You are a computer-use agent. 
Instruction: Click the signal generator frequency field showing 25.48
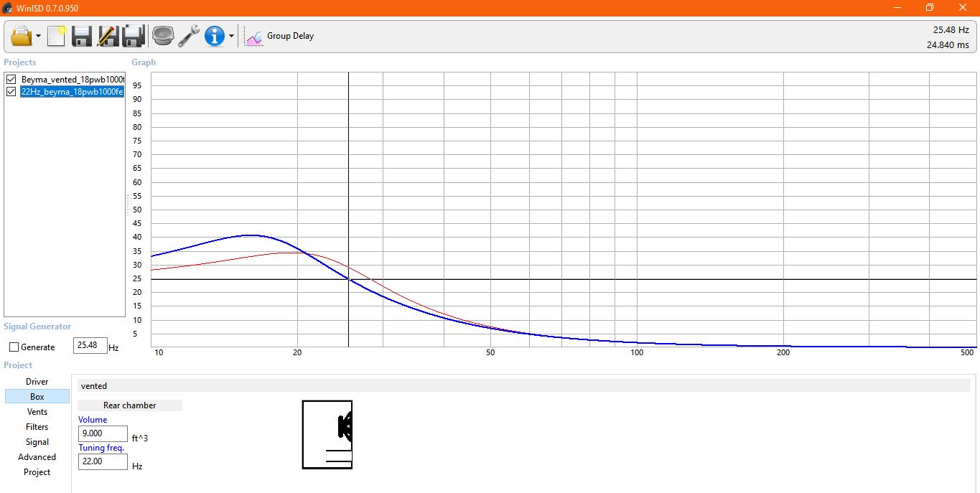click(90, 346)
